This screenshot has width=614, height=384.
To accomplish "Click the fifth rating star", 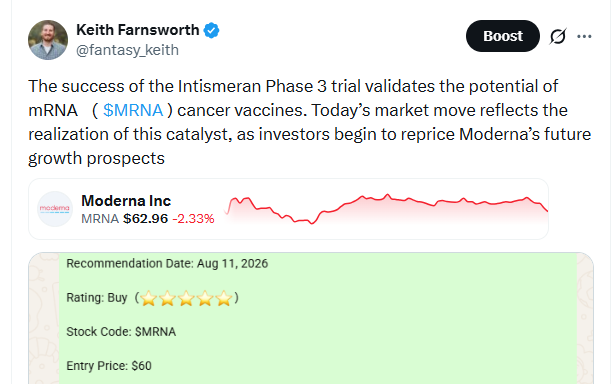I will tap(224, 298).
